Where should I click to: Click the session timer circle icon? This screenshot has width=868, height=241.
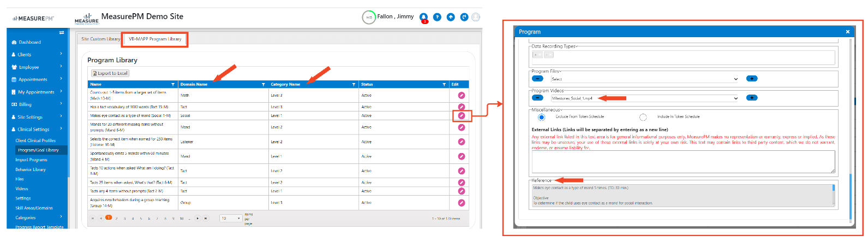(369, 17)
